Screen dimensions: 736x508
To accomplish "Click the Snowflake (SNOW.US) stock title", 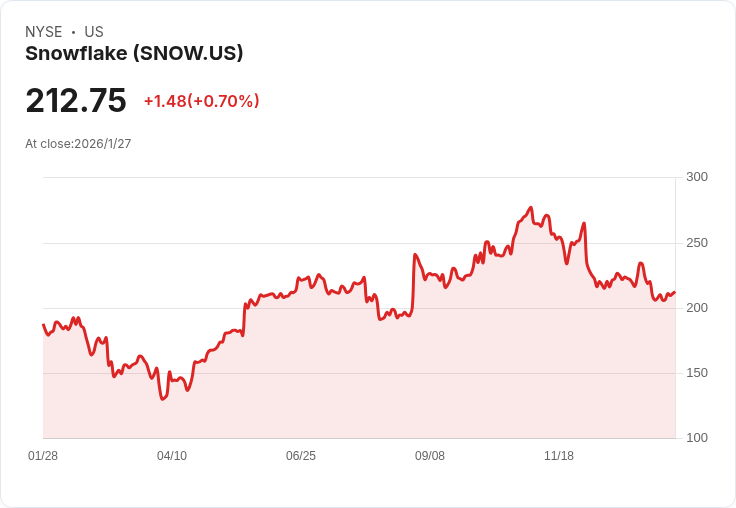I will [x=134, y=54].
